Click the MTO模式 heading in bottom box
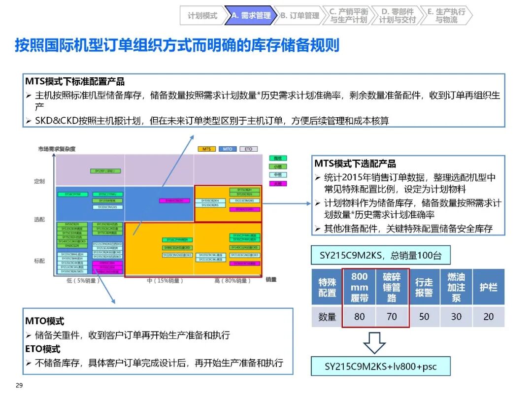 coord(45,321)
